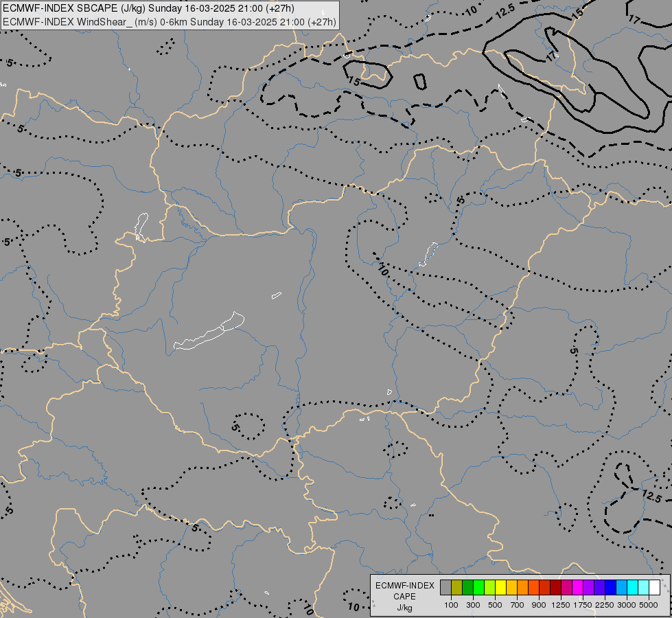This screenshot has height=618, width=672.
Task: Click the '300' legend value
Action: tap(473, 605)
